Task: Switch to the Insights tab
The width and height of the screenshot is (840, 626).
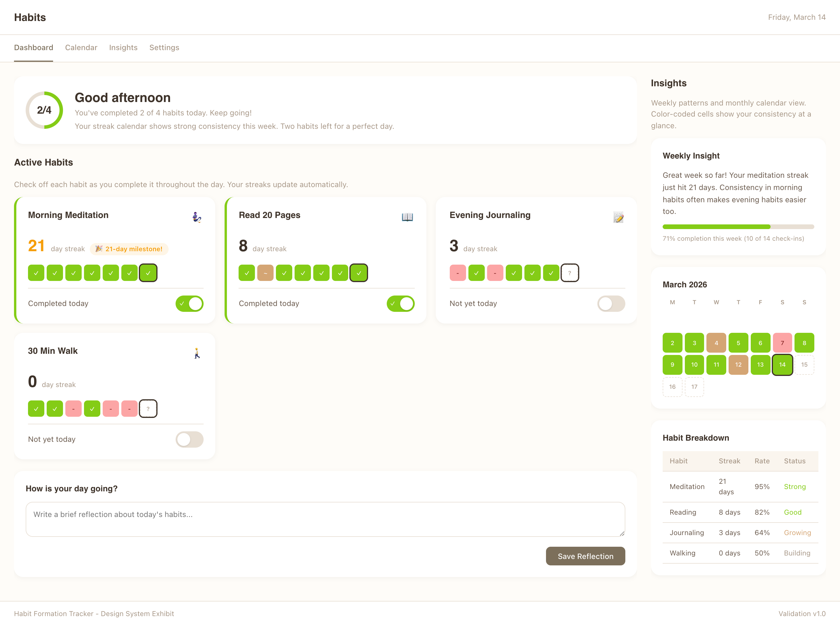Action: 123,48
